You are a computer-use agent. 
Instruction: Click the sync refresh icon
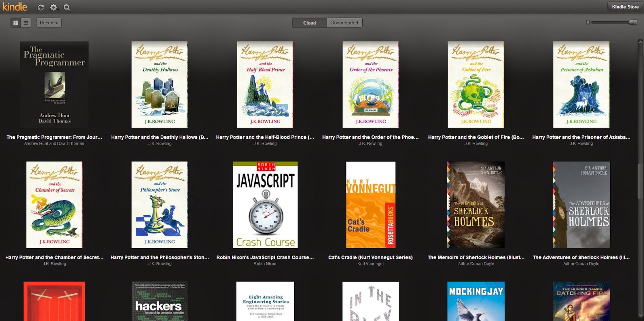41,7
